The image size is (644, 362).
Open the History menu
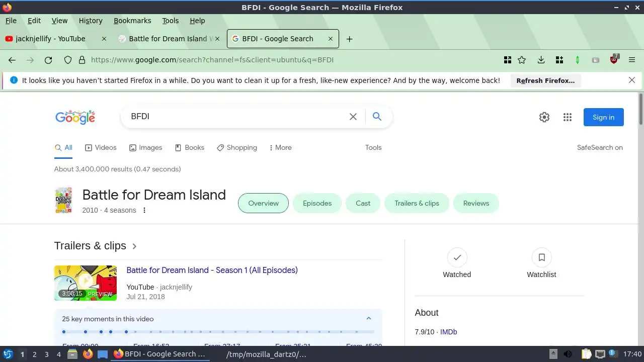pyautogui.click(x=91, y=21)
